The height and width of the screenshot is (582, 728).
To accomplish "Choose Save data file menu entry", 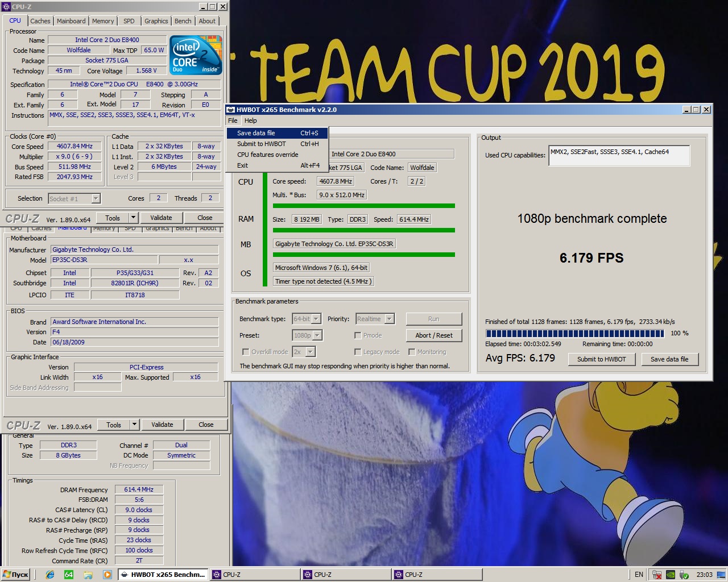I will (x=278, y=133).
